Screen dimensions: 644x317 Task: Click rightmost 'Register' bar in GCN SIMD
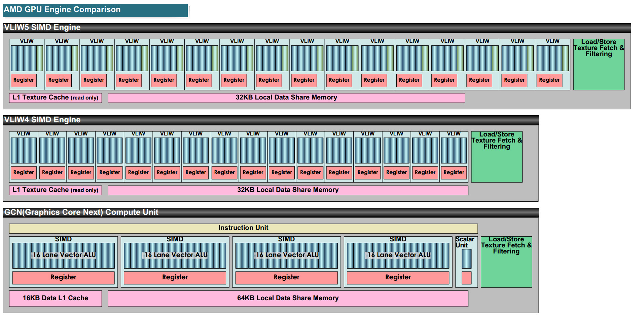pyautogui.click(x=398, y=278)
